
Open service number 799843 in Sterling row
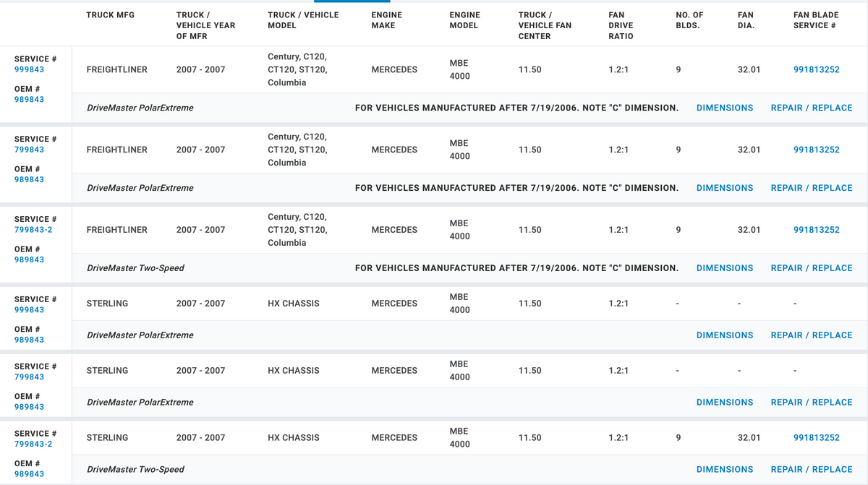pyautogui.click(x=29, y=377)
